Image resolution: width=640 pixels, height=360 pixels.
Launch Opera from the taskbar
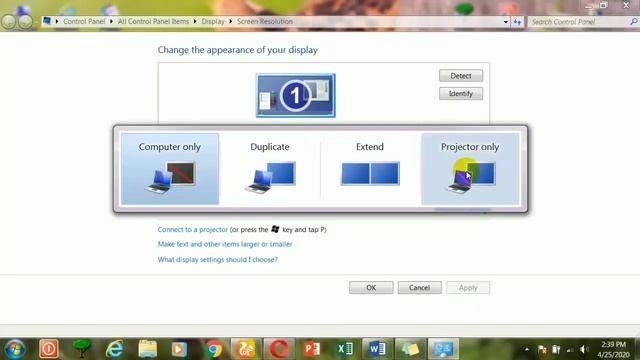coord(279,349)
